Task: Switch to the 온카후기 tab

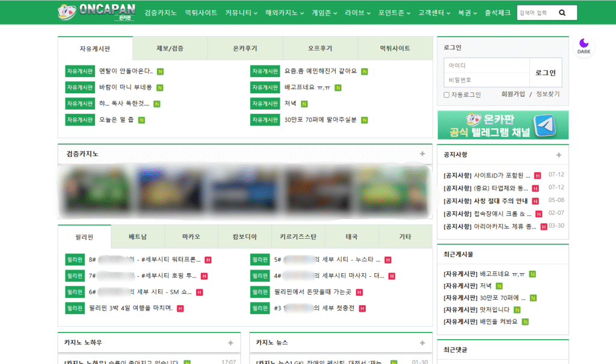Action: 245,48
